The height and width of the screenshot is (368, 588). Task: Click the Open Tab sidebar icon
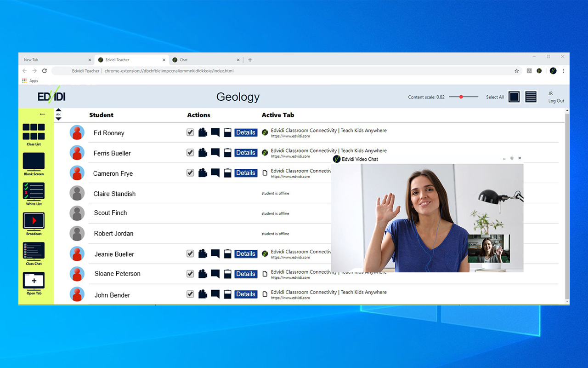click(34, 283)
